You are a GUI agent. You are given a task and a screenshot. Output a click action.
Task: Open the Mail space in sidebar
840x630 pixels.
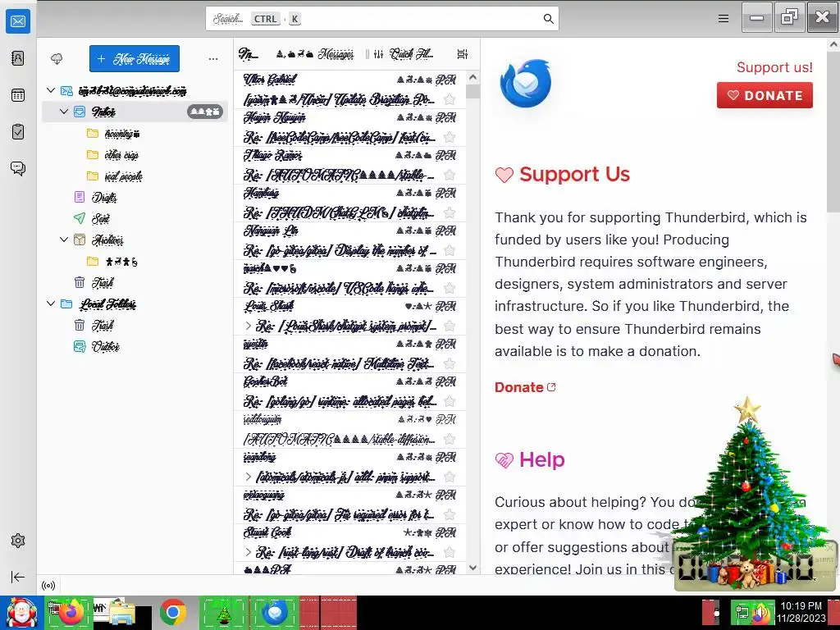coord(18,21)
